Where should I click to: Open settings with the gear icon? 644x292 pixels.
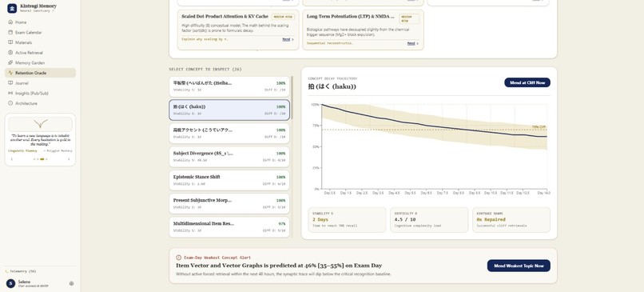pyautogui.click(x=71, y=283)
